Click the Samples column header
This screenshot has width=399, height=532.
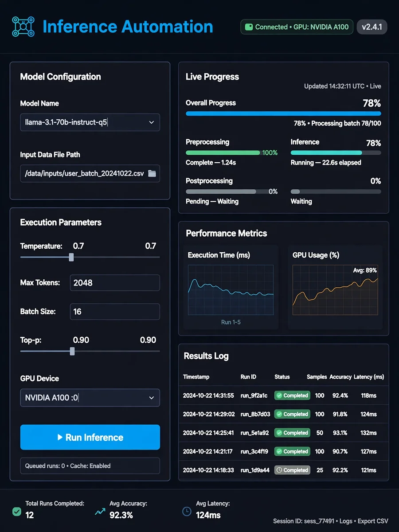click(316, 377)
